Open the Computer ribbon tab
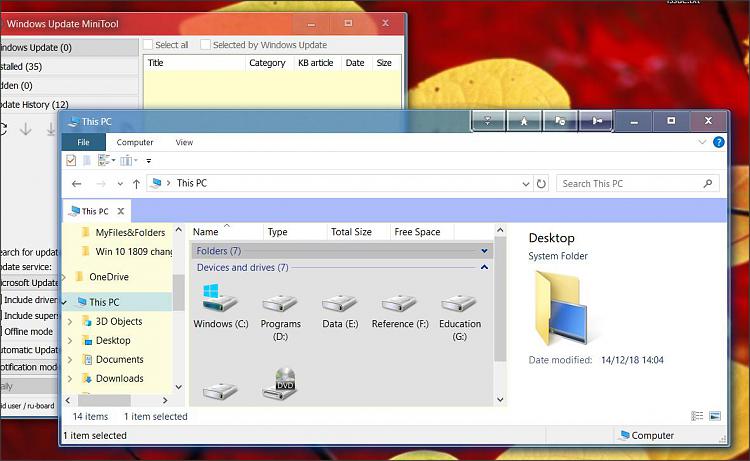This screenshot has width=750, height=461. 135,142
